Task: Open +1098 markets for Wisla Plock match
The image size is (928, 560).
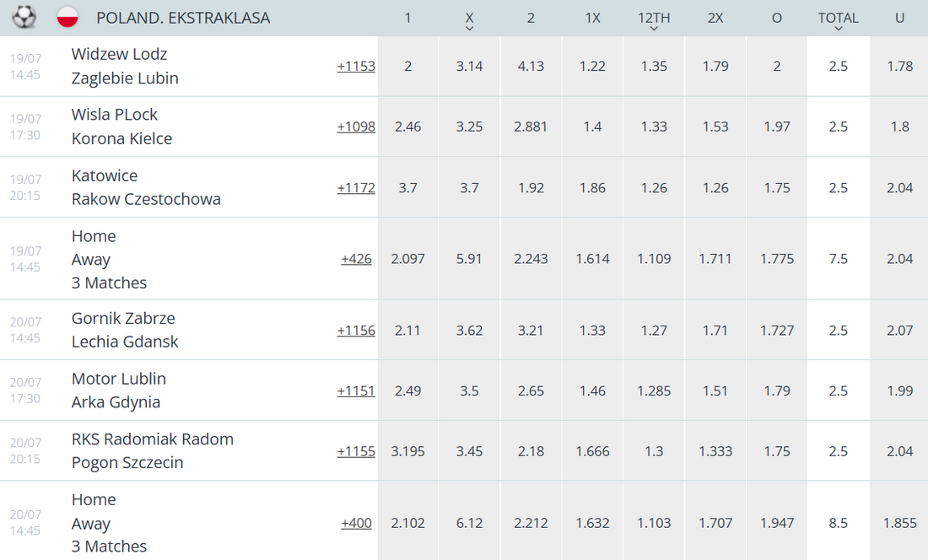Action: tap(356, 127)
